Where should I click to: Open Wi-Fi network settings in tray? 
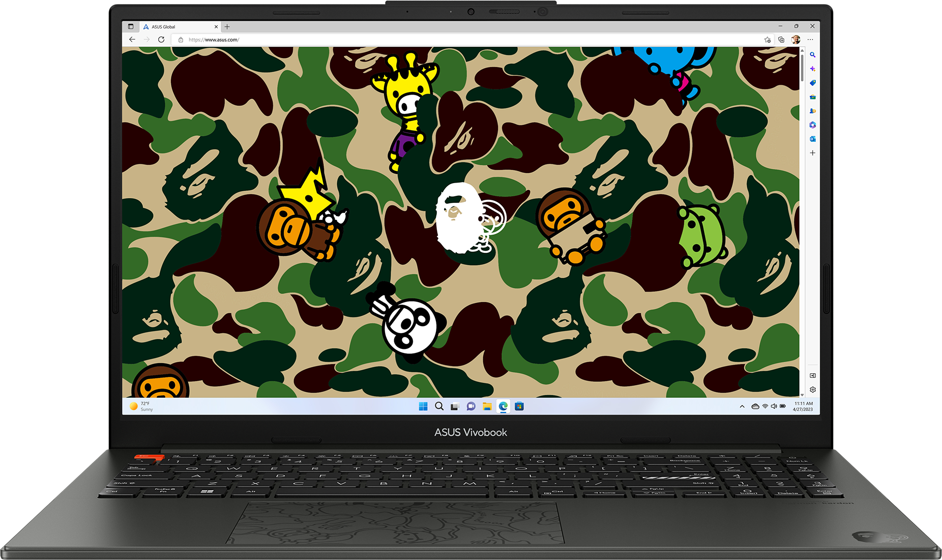click(x=765, y=406)
